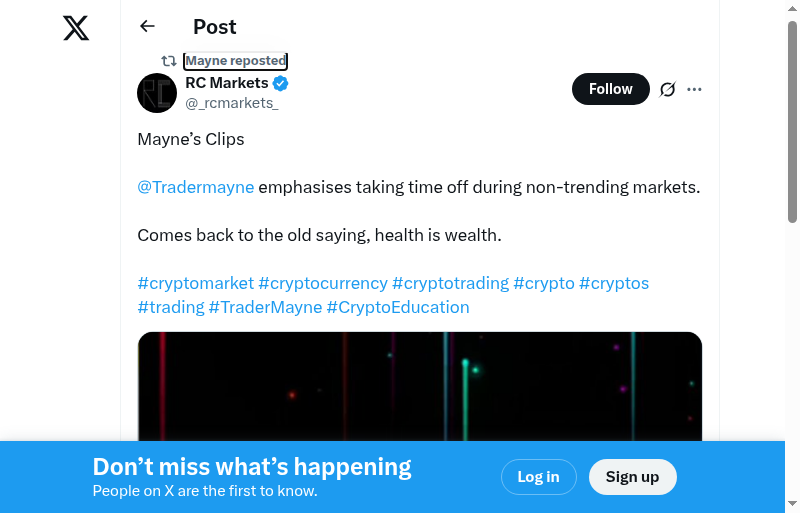
Task: Open the post's video thumbnail
Action: pos(420,385)
